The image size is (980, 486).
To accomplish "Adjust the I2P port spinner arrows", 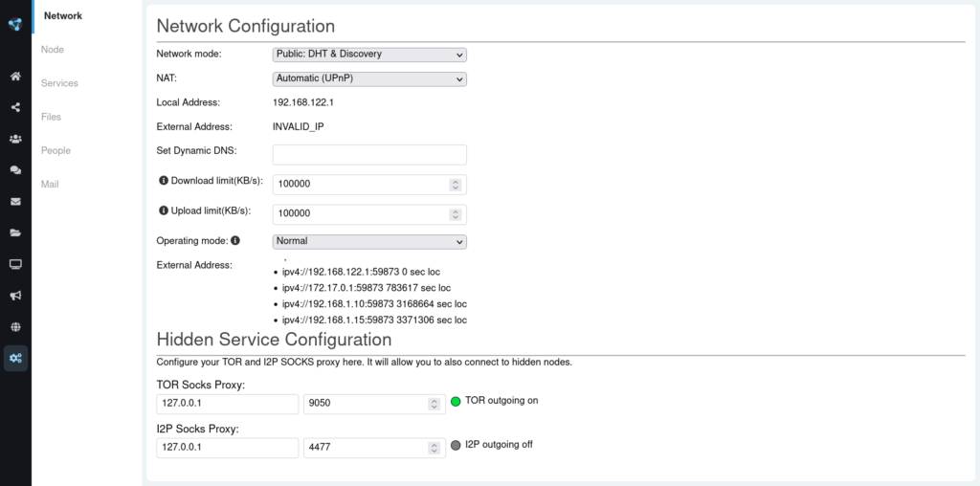I will 434,448.
